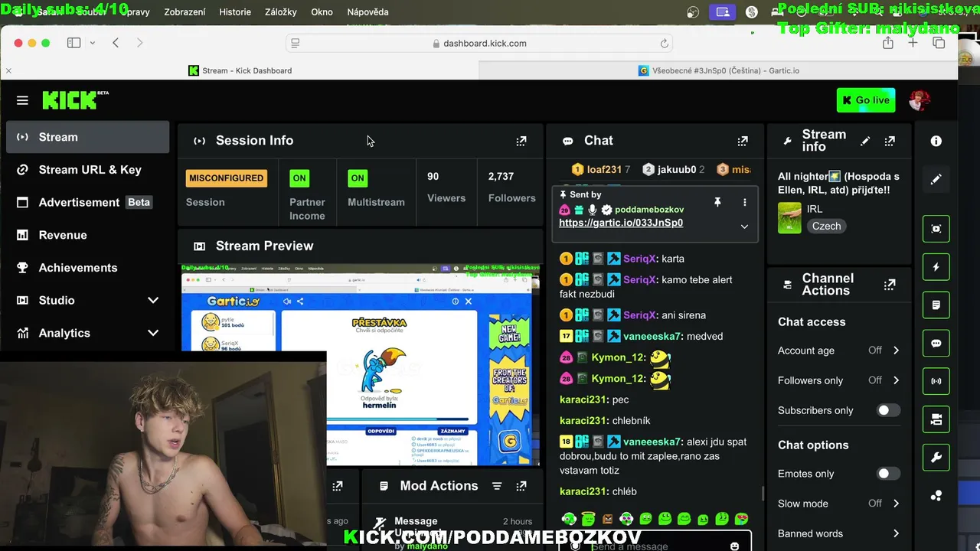Screen dimensions: 980x551
Task: Pop out the Mod Actions panel
Action: 521,486
